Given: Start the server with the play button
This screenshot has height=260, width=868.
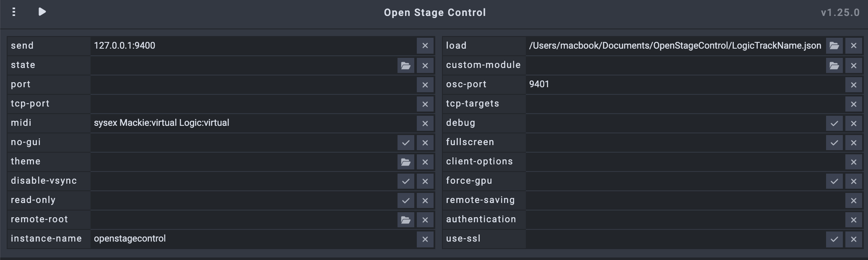Looking at the screenshot, I should pyautogui.click(x=42, y=12).
